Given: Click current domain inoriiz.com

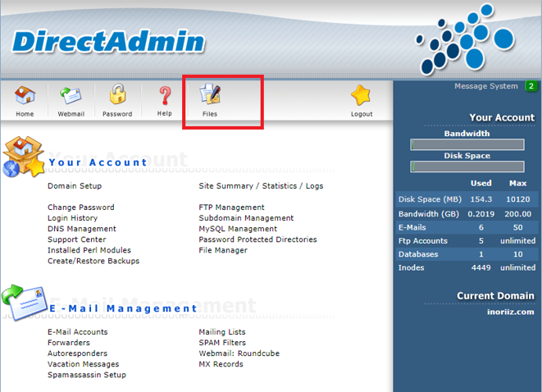Looking at the screenshot, I should [511, 312].
